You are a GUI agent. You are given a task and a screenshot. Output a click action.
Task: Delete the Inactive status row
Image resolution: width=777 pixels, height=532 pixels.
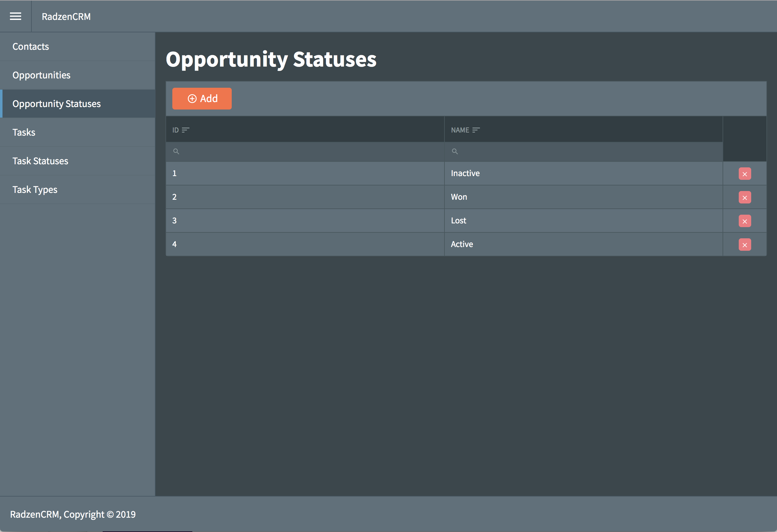click(745, 174)
